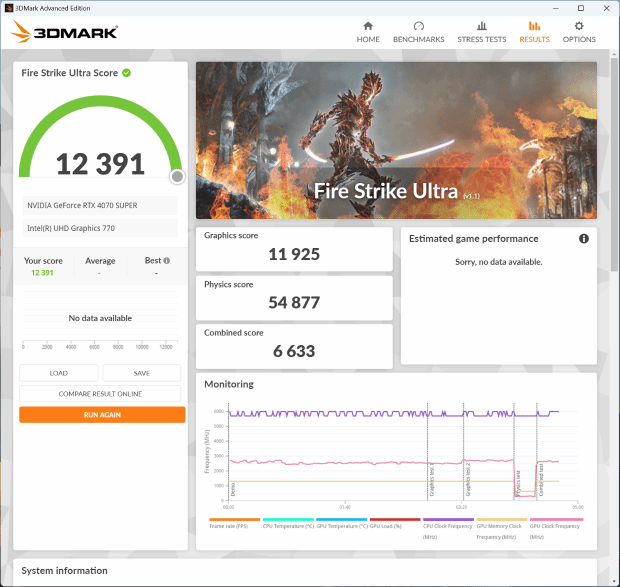The height and width of the screenshot is (587, 620).
Task: Switch to the BENCHMARKS tab label
Action: 418,40
